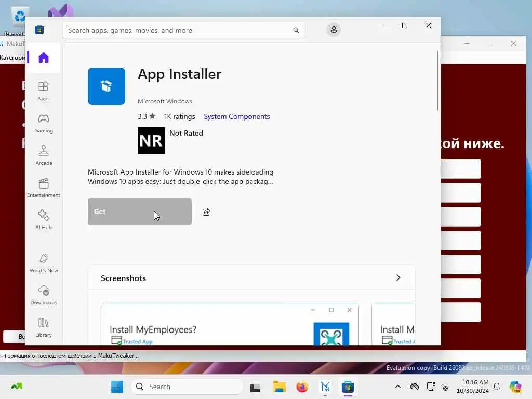Click the Windows Start button
This screenshot has width=532, height=399.
click(117, 387)
